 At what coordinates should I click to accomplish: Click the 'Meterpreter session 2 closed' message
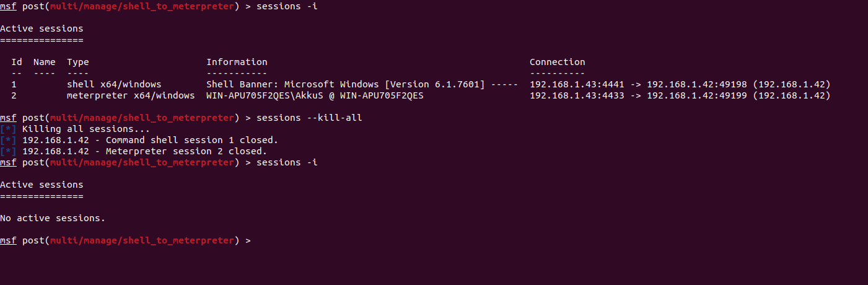(x=144, y=151)
